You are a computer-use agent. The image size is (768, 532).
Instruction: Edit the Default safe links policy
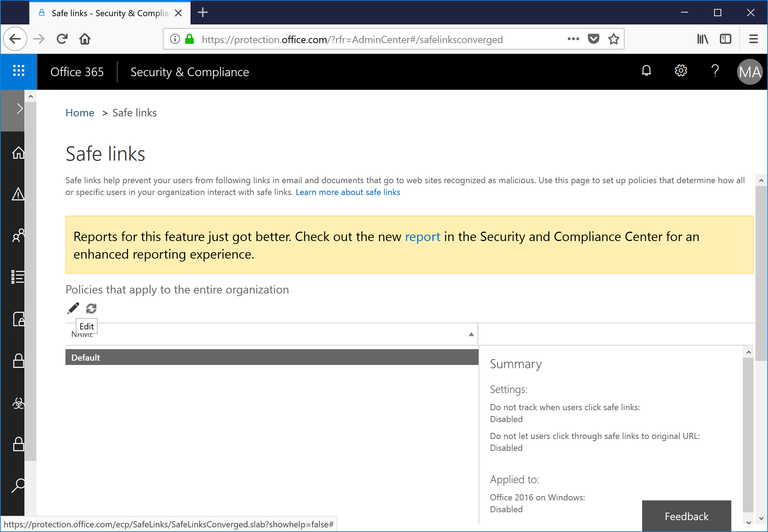coord(73,308)
